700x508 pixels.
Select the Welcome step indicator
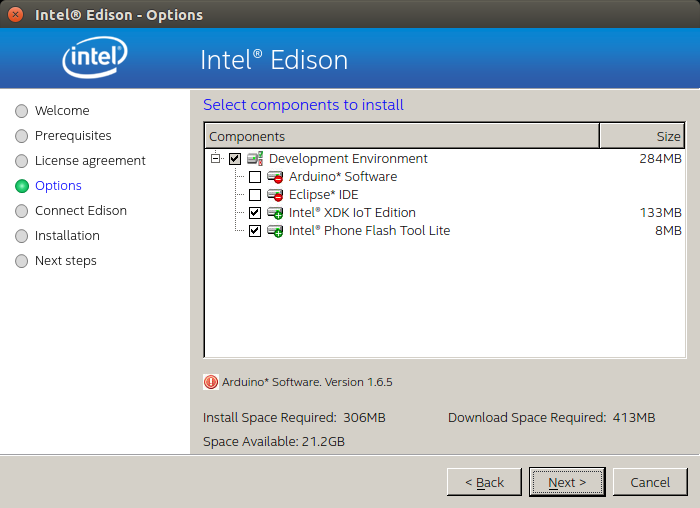coord(21,111)
